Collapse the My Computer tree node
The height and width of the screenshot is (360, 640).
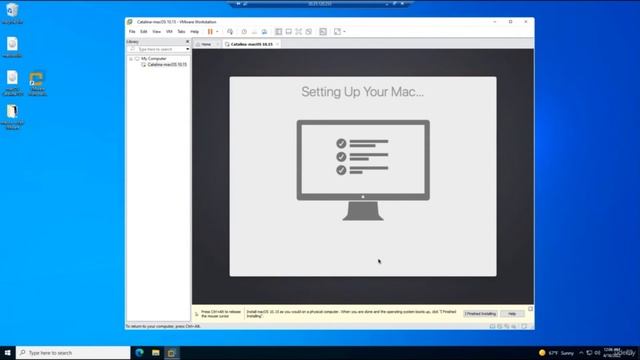point(131,59)
